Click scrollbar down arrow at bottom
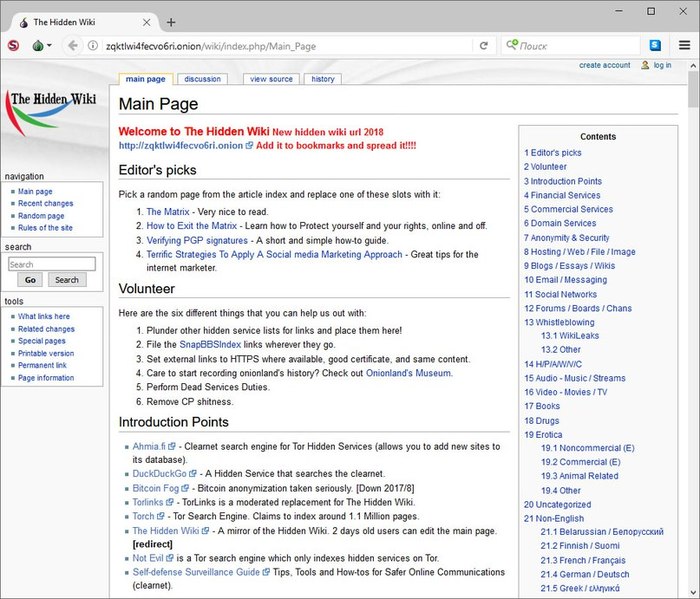 pos(693,592)
